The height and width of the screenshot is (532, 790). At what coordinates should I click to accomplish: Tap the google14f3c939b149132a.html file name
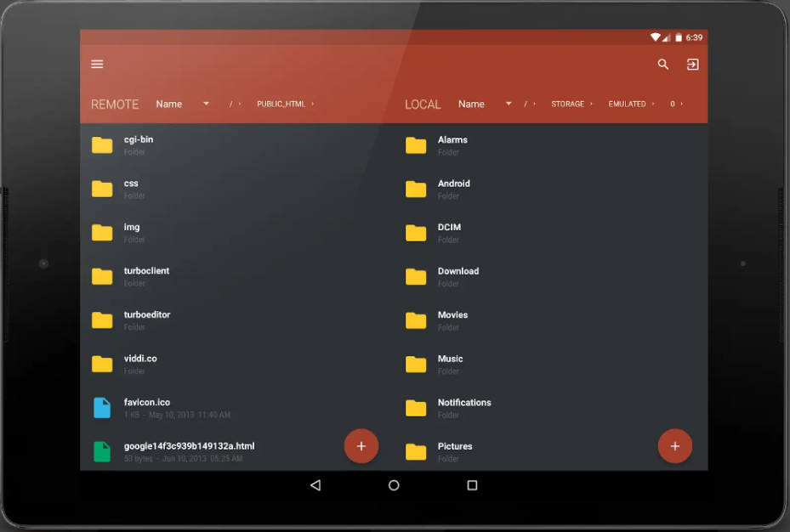(x=190, y=446)
